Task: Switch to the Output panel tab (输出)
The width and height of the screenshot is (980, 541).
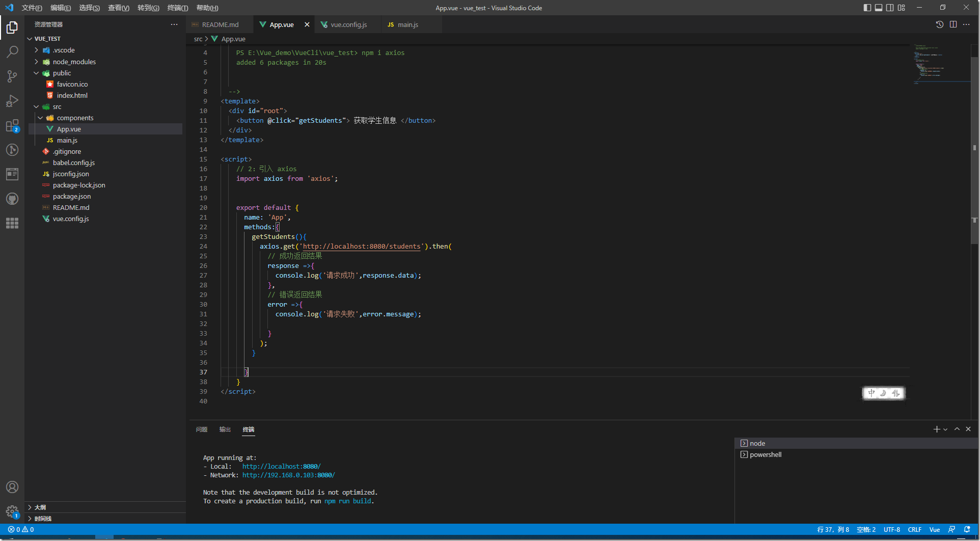Action: [225, 429]
